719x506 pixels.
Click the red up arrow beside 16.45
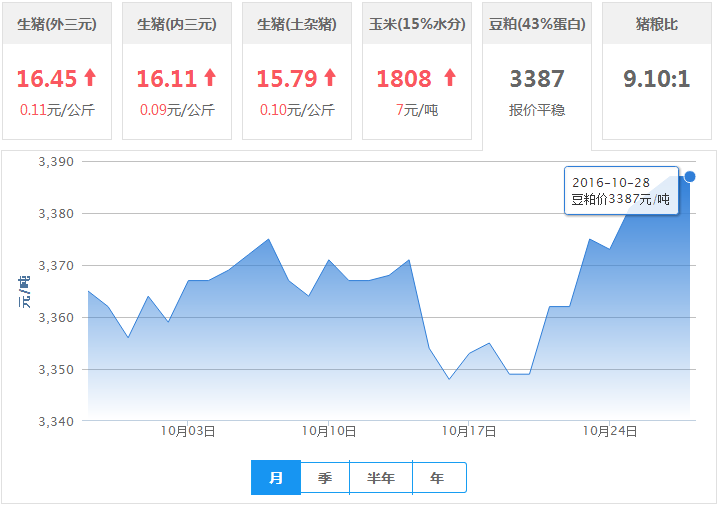click(90, 78)
